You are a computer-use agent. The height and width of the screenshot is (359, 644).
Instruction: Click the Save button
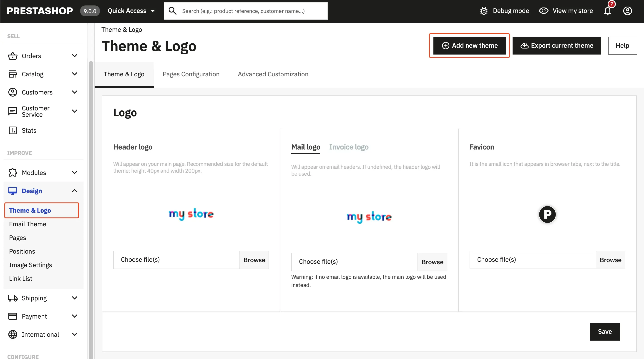click(x=605, y=332)
